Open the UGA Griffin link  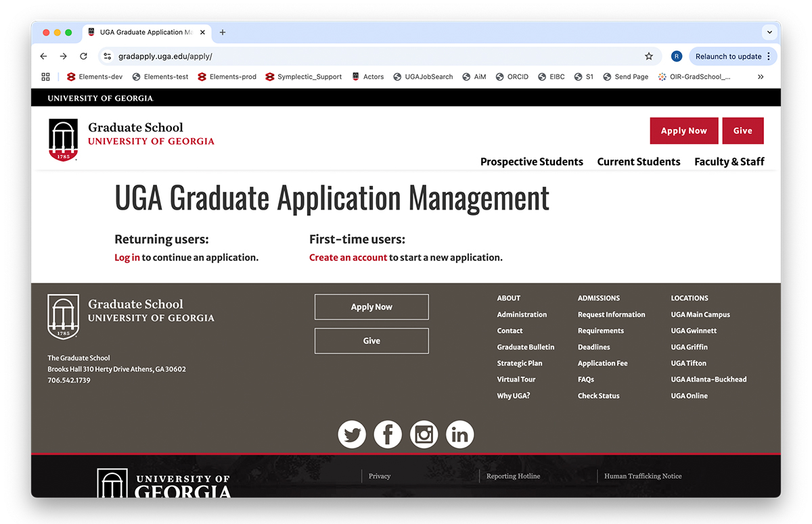(689, 347)
